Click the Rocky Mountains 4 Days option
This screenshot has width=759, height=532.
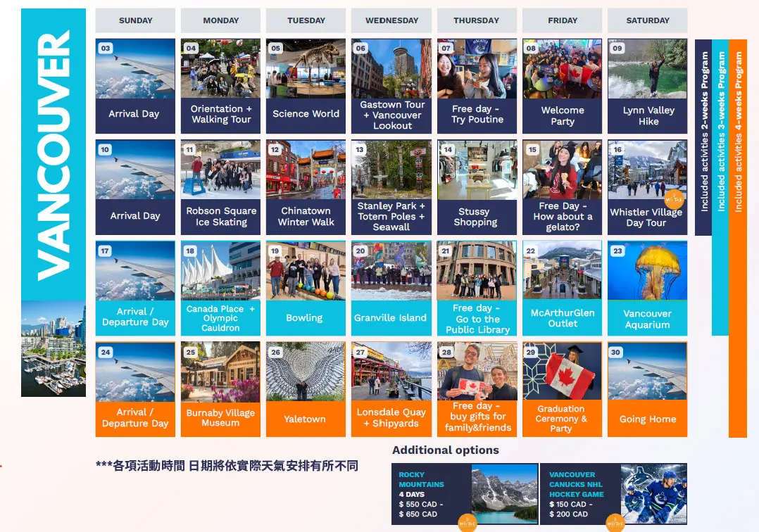465,494
